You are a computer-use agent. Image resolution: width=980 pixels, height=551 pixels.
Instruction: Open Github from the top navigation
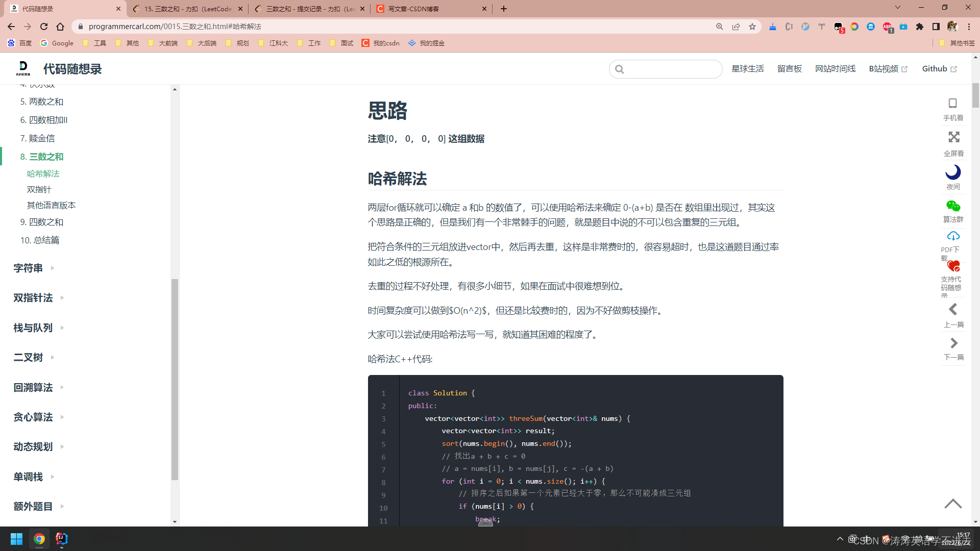(935, 68)
